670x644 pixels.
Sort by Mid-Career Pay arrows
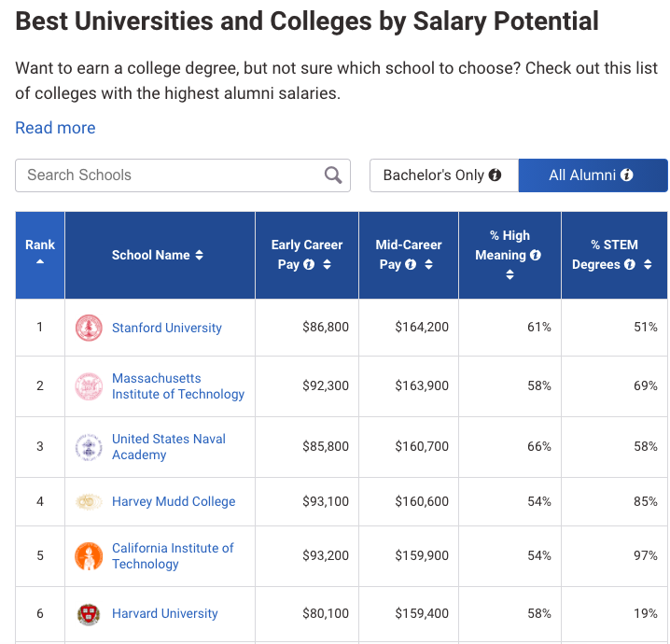click(x=428, y=264)
